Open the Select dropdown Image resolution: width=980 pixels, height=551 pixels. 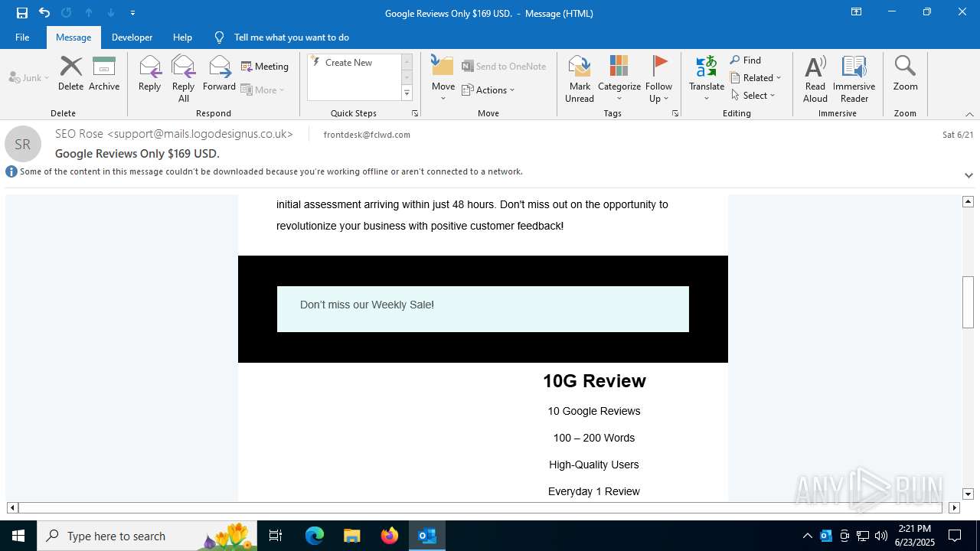click(753, 96)
